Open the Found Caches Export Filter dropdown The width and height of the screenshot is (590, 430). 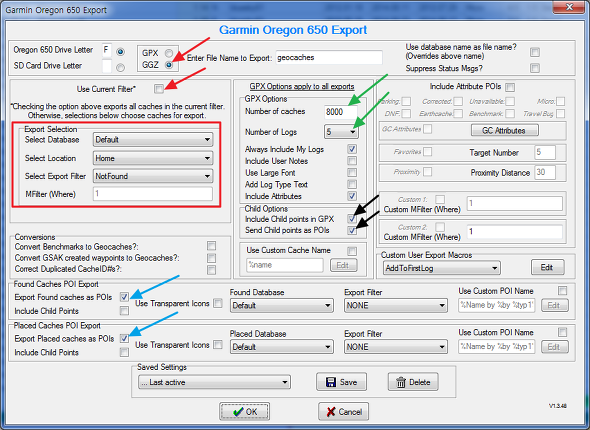coord(395,305)
